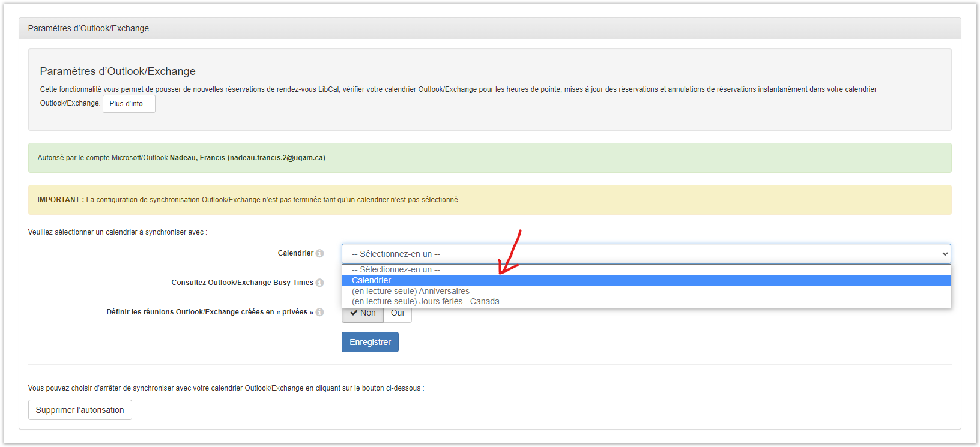Click the "Définir les réunions Outlook/Exchange" label
Screen dimensions: 980x447
(210, 312)
